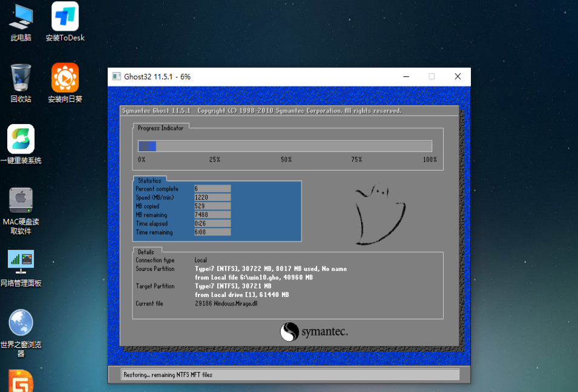
Task: Click the Speed value 1220
Action: tap(212, 197)
